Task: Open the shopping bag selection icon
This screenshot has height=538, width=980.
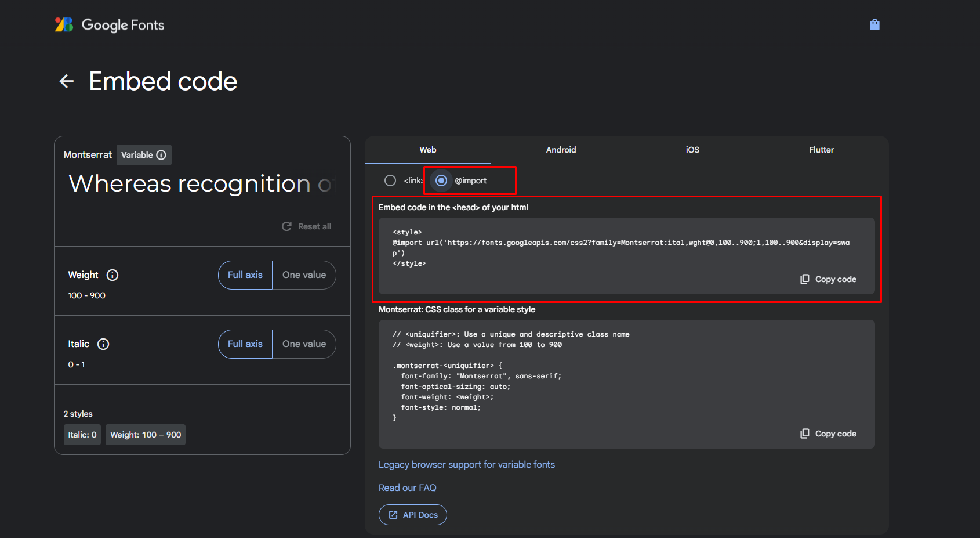Action: [874, 24]
